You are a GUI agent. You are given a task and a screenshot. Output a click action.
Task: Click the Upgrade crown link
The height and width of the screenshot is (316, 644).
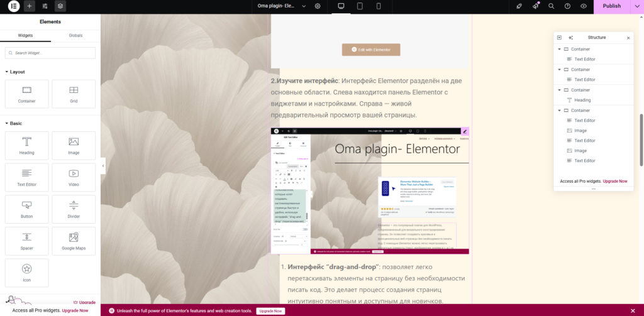[x=84, y=302]
